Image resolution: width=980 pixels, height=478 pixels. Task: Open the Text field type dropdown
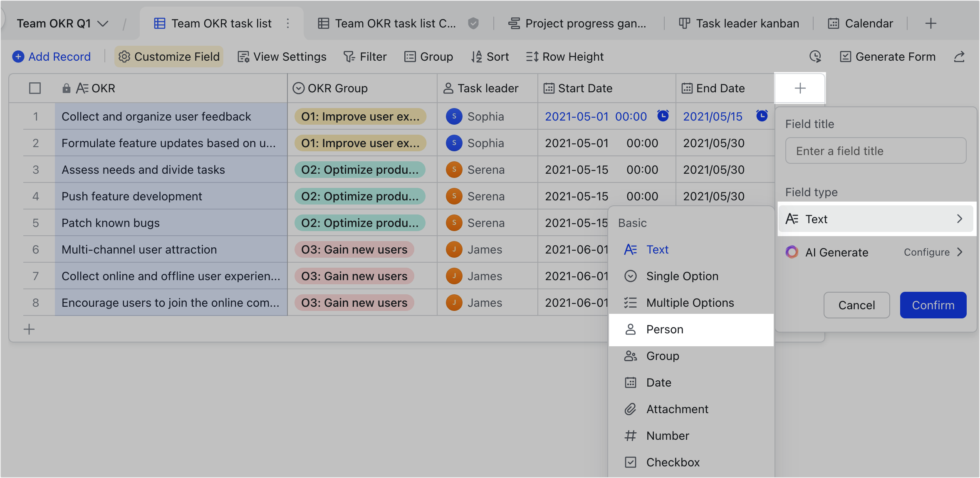click(876, 219)
